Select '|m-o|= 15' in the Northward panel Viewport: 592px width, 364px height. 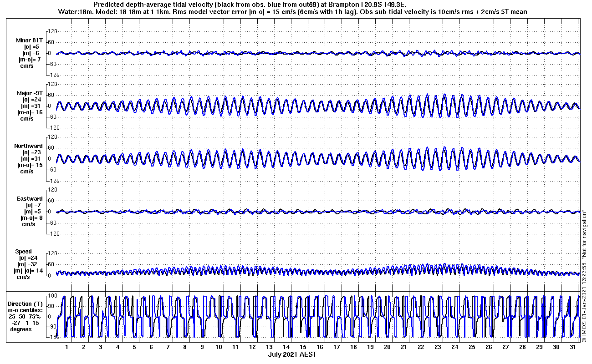pyautogui.click(x=30, y=165)
